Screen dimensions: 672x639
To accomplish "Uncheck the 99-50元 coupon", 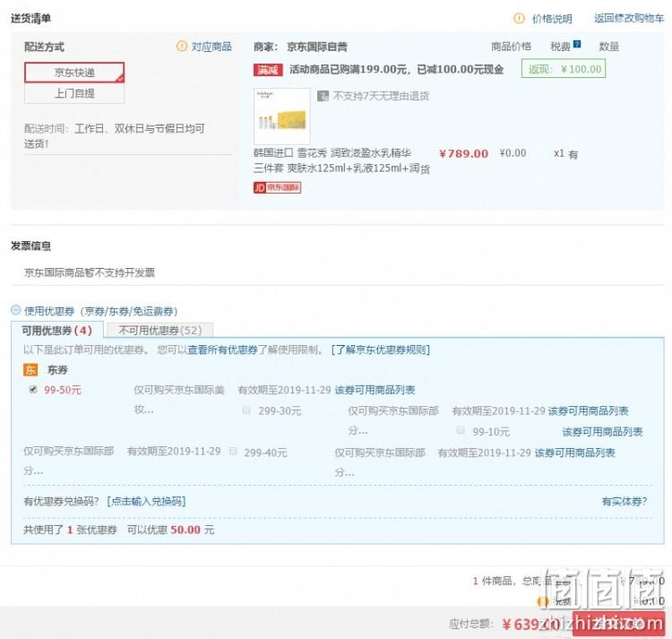I will tap(32, 389).
